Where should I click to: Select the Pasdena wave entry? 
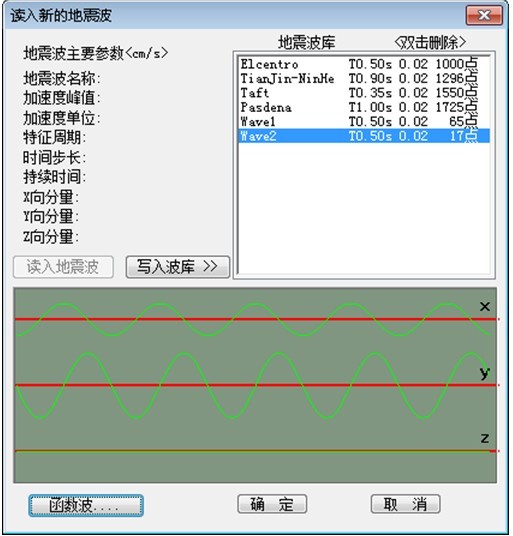pyautogui.click(x=364, y=107)
